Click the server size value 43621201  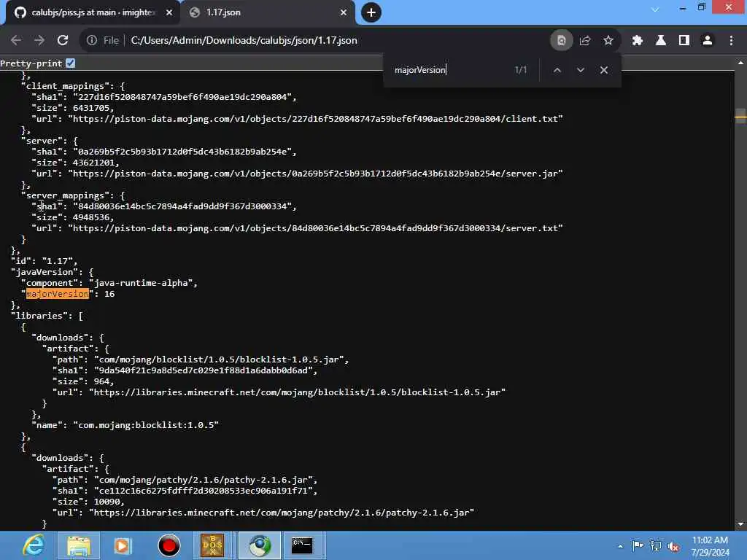(93, 163)
